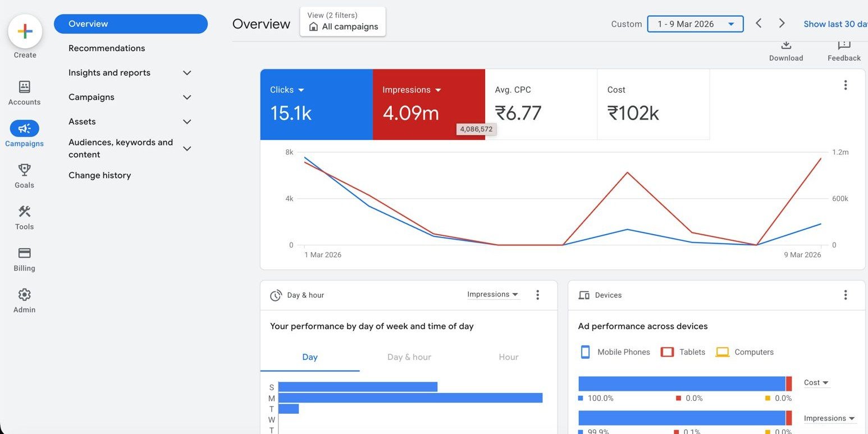The image size is (868, 434).
Task: Open the scorecard chart three-dot menu
Action: pos(845,85)
